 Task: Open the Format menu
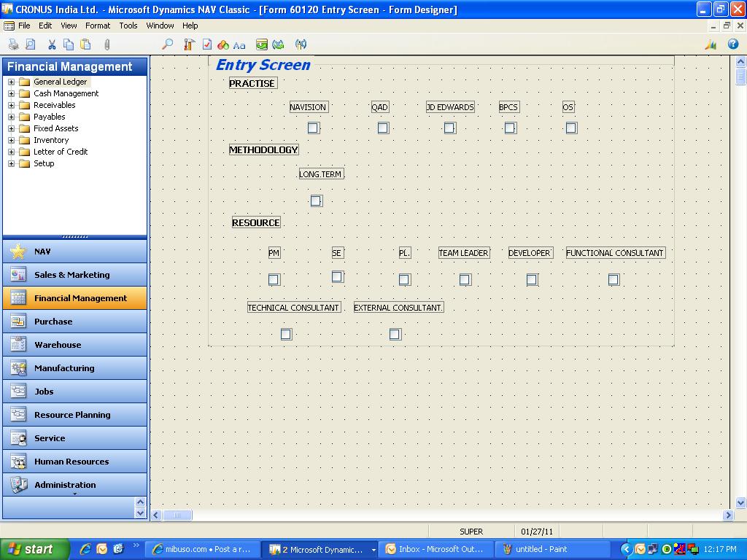coord(98,26)
